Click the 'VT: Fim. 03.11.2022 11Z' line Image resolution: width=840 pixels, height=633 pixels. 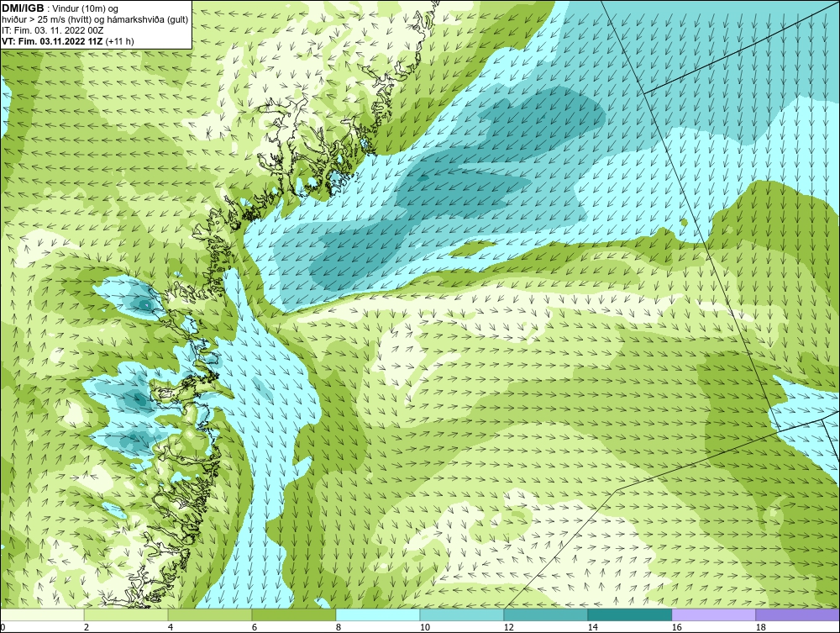[52, 40]
